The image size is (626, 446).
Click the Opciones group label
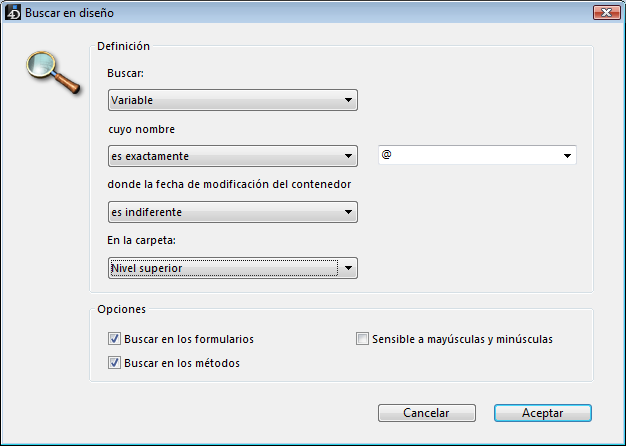pyautogui.click(x=121, y=310)
